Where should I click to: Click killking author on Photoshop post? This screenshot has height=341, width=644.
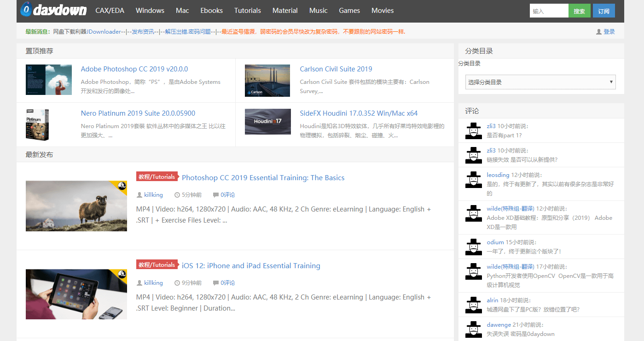(153, 195)
